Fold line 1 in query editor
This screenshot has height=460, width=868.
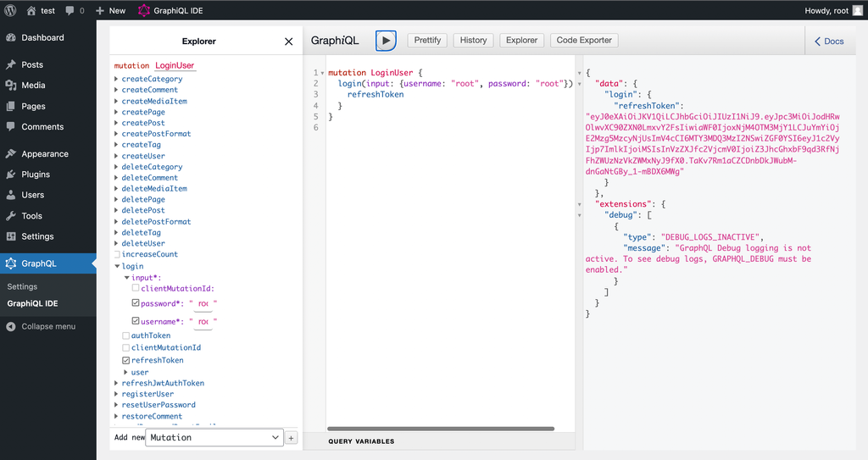322,73
